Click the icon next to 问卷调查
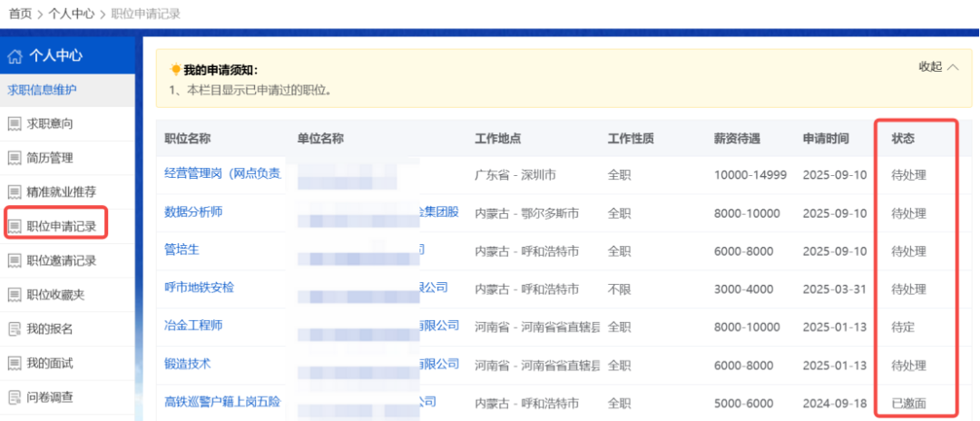The width and height of the screenshot is (980, 421). [15, 397]
